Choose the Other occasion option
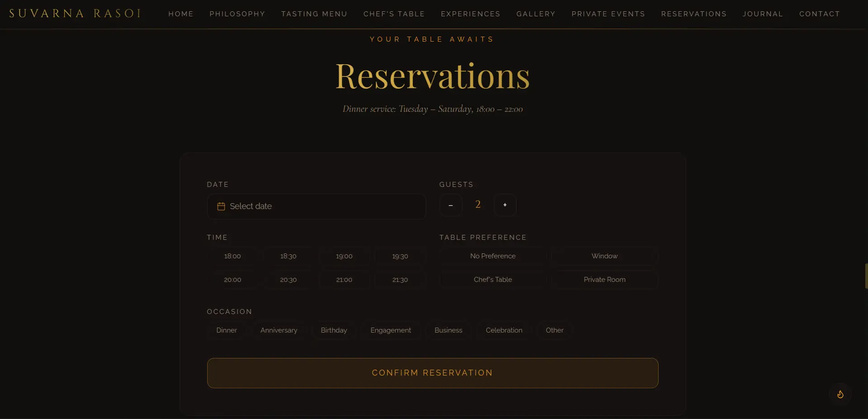Image resolution: width=868 pixels, height=419 pixels. pyautogui.click(x=554, y=330)
